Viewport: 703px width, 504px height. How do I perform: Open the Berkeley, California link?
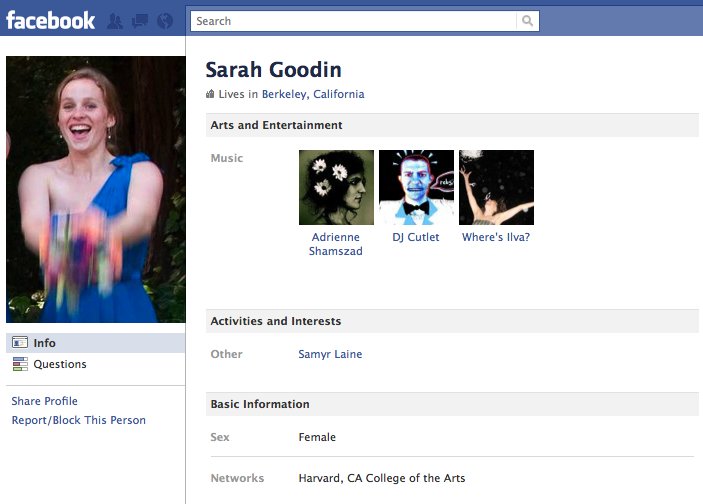[313, 95]
